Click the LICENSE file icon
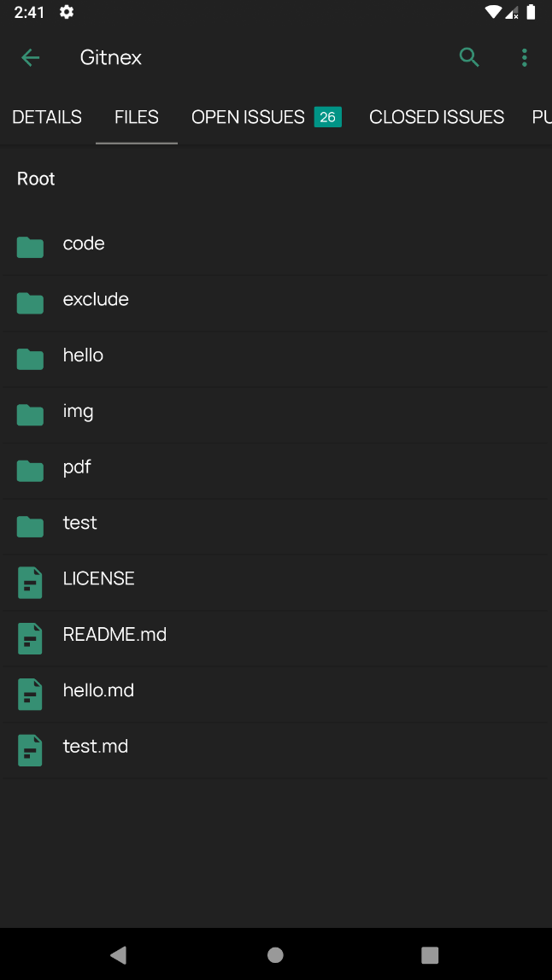The width and height of the screenshot is (552, 980). point(30,583)
